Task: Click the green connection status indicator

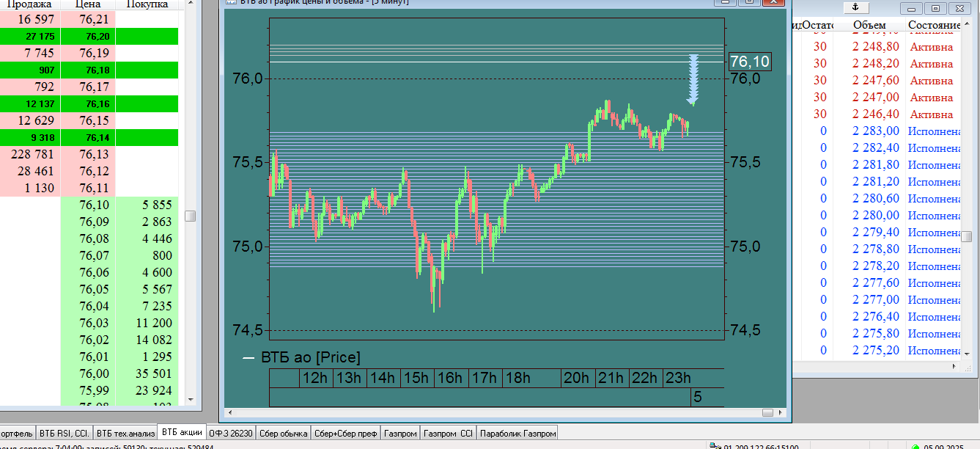Action: click(915, 446)
